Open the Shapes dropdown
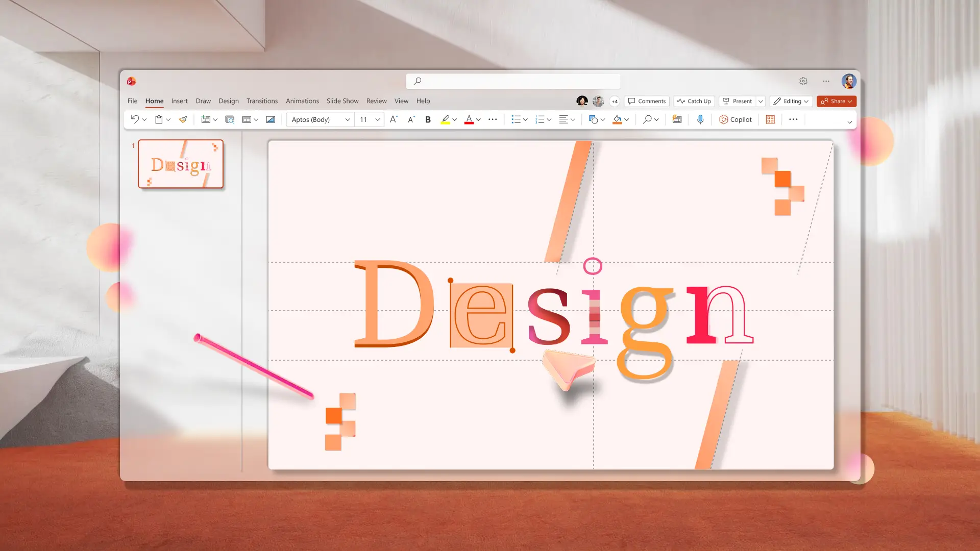Image resolution: width=980 pixels, height=551 pixels. tap(603, 119)
